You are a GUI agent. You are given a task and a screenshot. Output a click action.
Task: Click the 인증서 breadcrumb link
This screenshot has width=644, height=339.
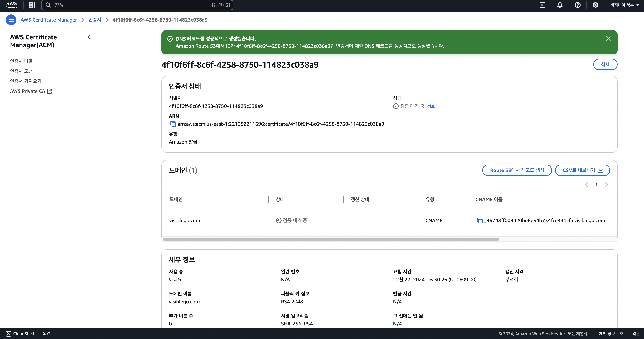pos(94,20)
